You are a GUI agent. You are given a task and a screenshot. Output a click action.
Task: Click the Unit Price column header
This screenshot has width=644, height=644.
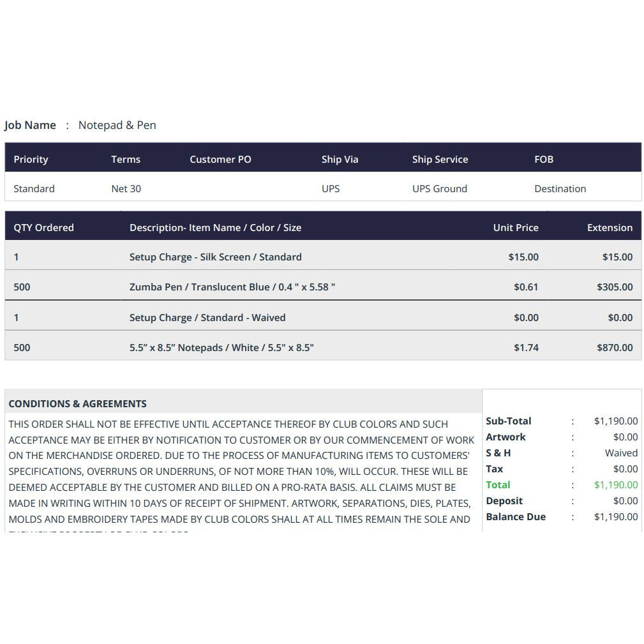point(516,227)
